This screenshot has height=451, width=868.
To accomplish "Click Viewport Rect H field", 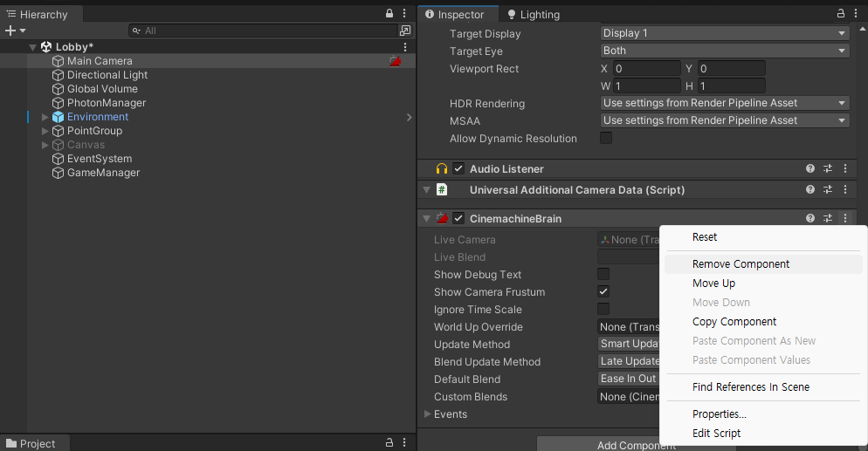I will 731,86.
